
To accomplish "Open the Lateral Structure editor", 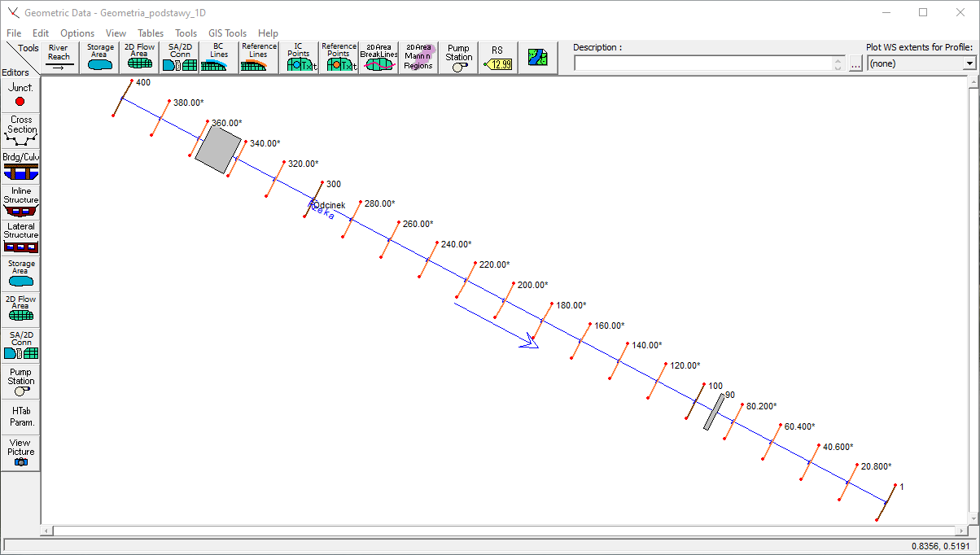I will coord(21,237).
